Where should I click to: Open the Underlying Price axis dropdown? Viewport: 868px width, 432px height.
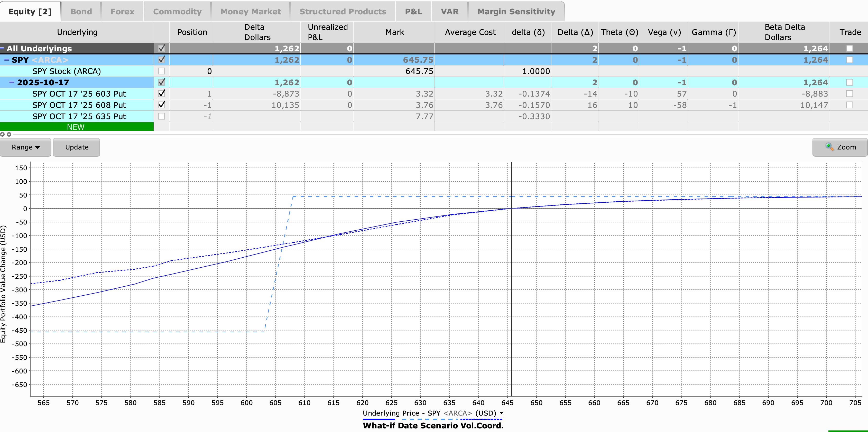[501, 413]
